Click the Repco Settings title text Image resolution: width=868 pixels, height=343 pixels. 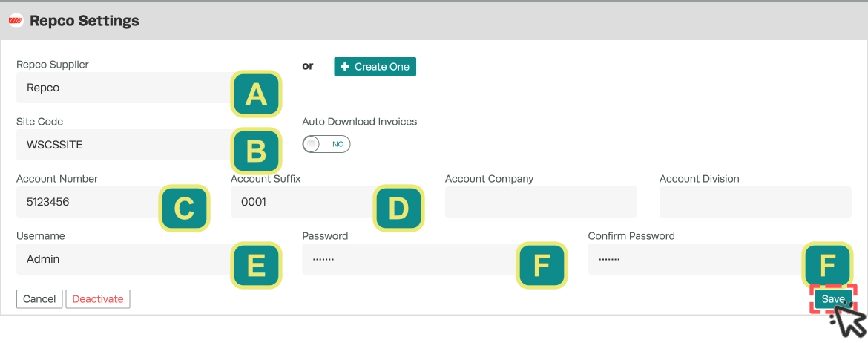click(84, 21)
